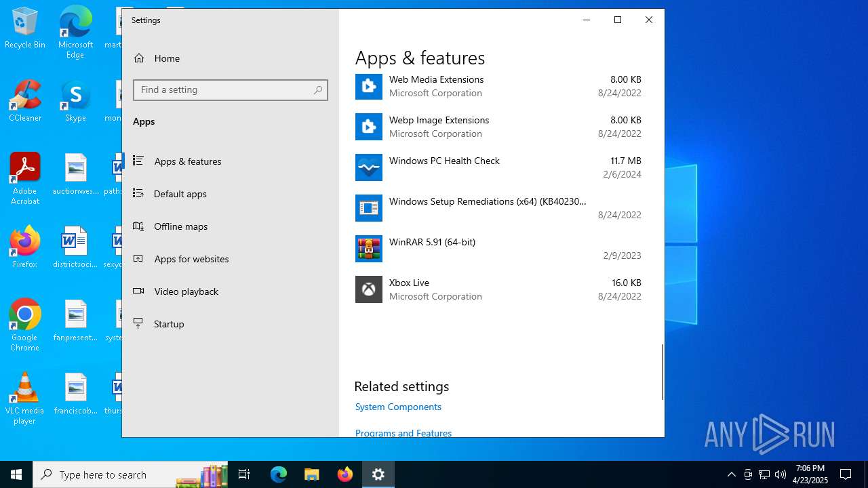The width and height of the screenshot is (868, 488).
Task: Open VLC media player desktop shortcut
Action: 25,398
